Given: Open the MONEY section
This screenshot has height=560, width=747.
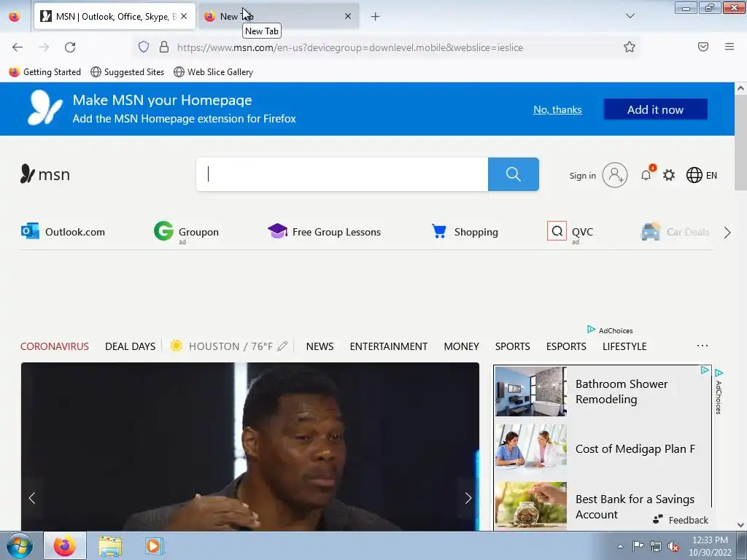Looking at the screenshot, I should click(x=461, y=346).
